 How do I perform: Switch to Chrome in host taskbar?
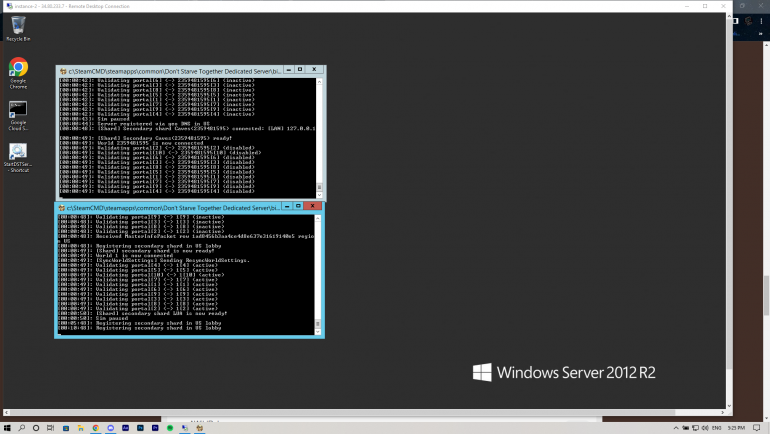tap(95, 428)
